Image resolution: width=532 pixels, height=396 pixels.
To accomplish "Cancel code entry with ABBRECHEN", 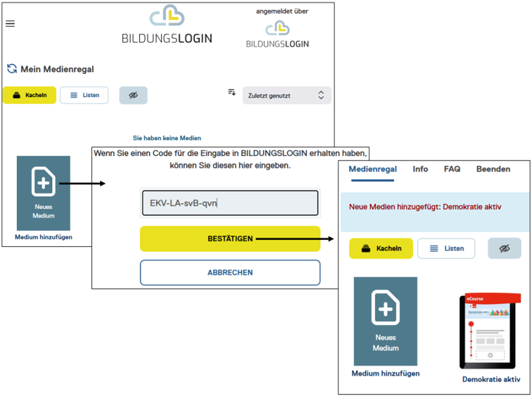I will [230, 273].
